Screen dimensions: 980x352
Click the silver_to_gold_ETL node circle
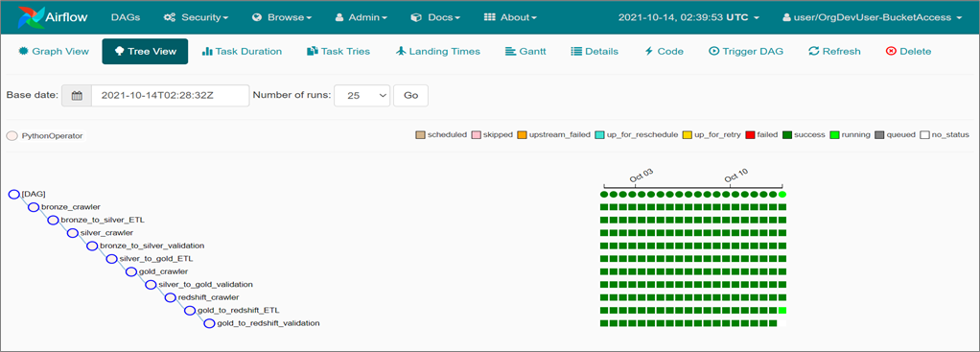point(111,259)
